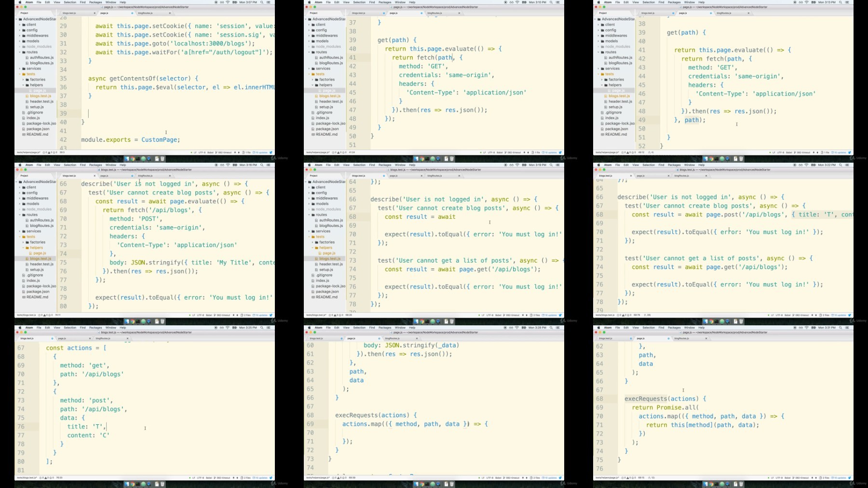This screenshot has height=488, width=868.
Task: Click Wi-Fi icon in the 3:13 PM menu bar
Action: point(806,2)
